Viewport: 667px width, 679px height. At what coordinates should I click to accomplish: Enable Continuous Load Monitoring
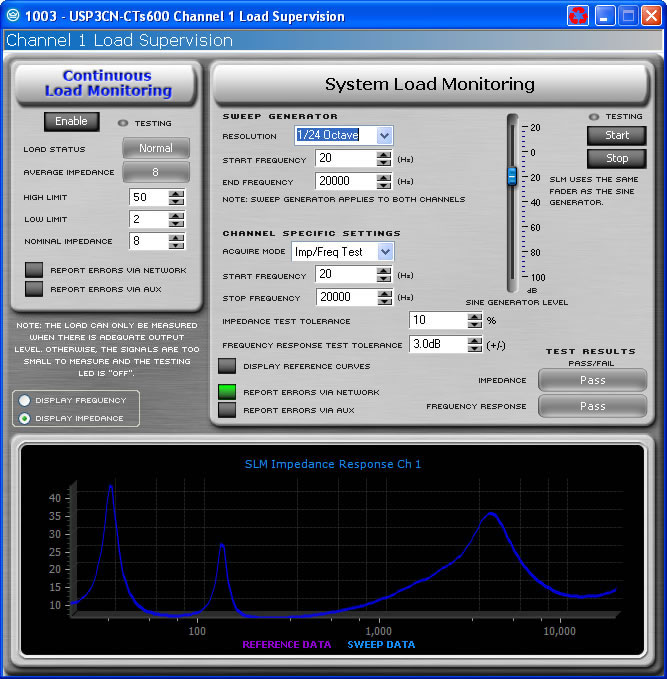(x=71, y=121)
